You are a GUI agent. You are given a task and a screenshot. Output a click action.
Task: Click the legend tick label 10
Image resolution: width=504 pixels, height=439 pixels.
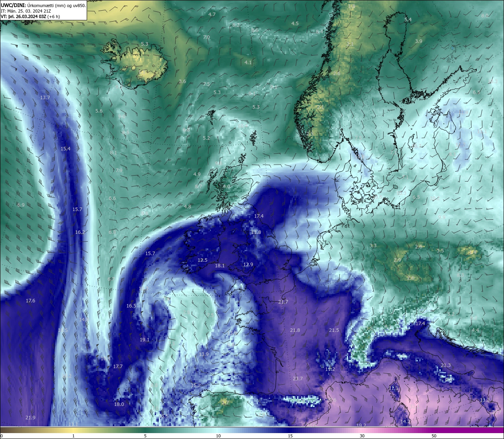(218, 436)
